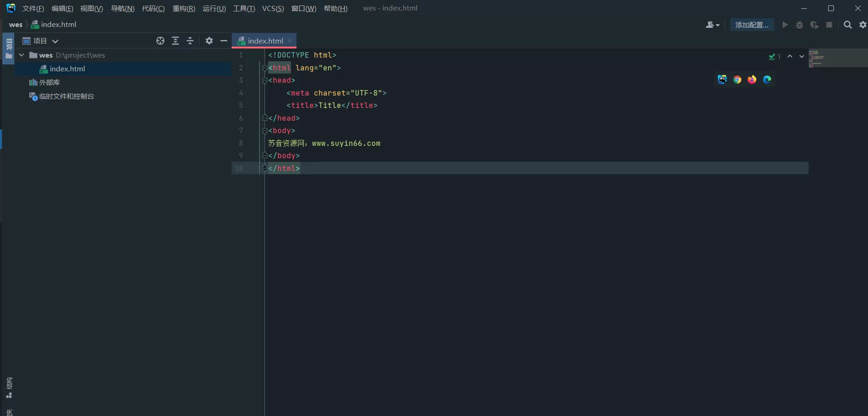This screenshot has width=868, height=416.
Task: Jump to next problem with down arrow
Action: 801,57
